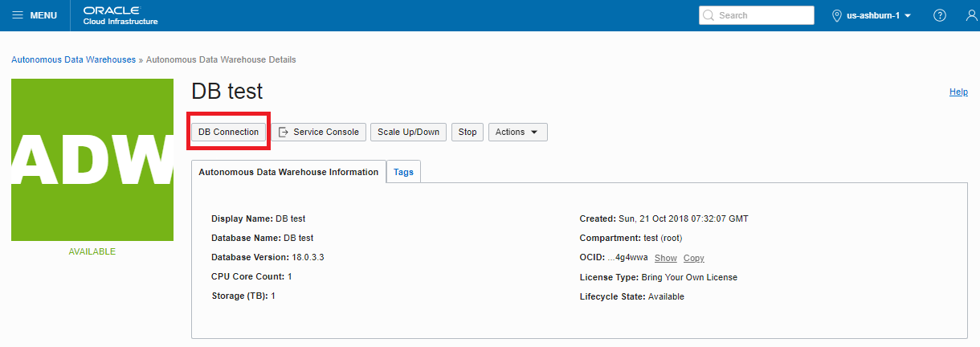Open the Help link
The image size is (980, 347).
point(958,92)
